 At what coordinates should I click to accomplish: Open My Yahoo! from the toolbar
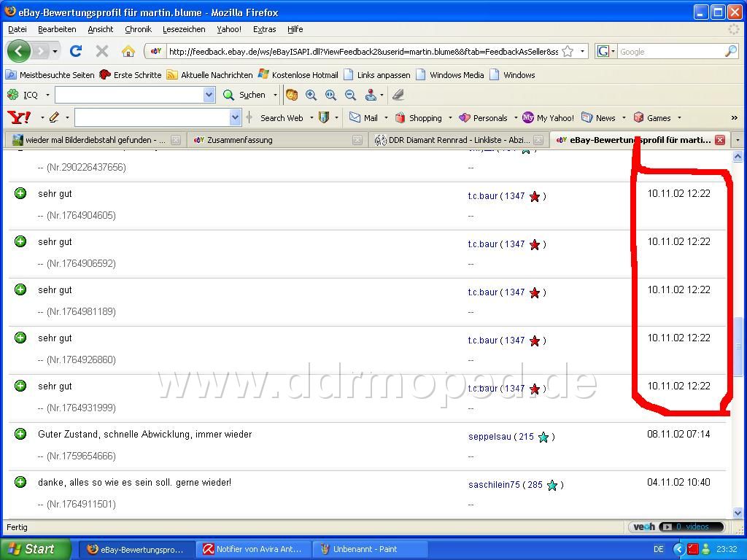point(549,117)
